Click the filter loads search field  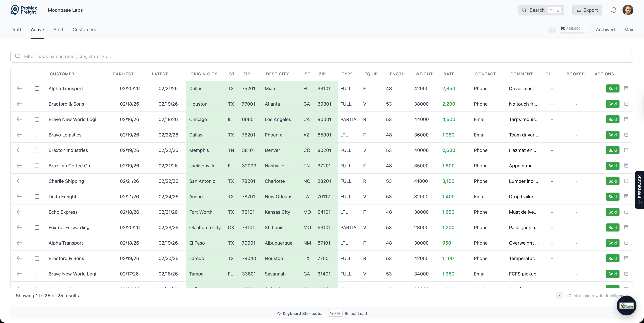(x=150, y=56)
